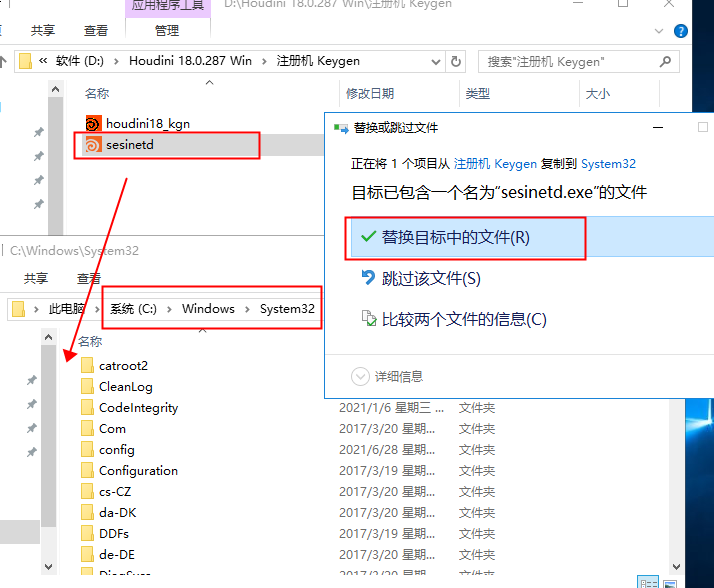The width and height of the screenshot is (714, 588).
Task: Open the 共享 tab in Keygen window
Action: 43,31
